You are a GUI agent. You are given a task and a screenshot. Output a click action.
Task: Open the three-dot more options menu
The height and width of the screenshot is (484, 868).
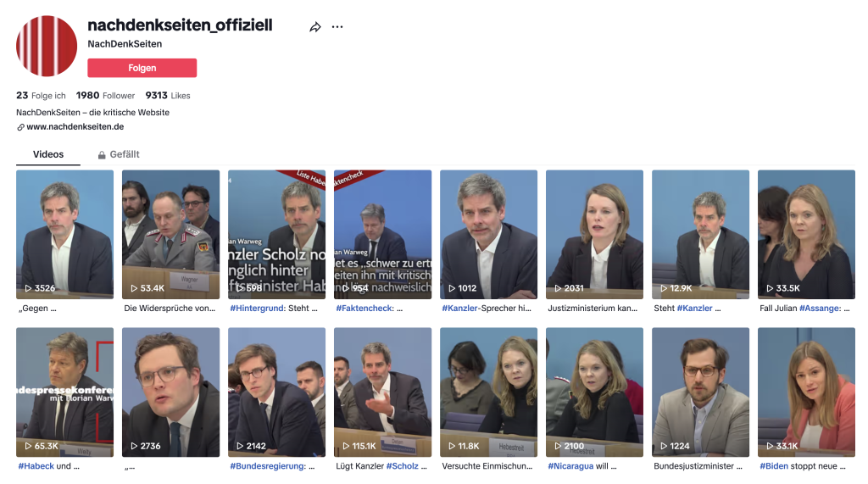point(337,26)
